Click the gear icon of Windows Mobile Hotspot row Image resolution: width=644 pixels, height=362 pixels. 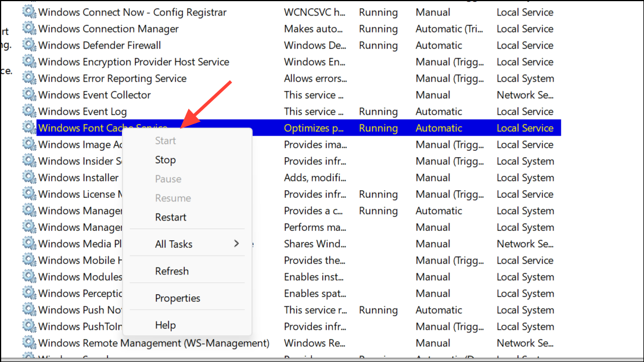pos(29,260)
